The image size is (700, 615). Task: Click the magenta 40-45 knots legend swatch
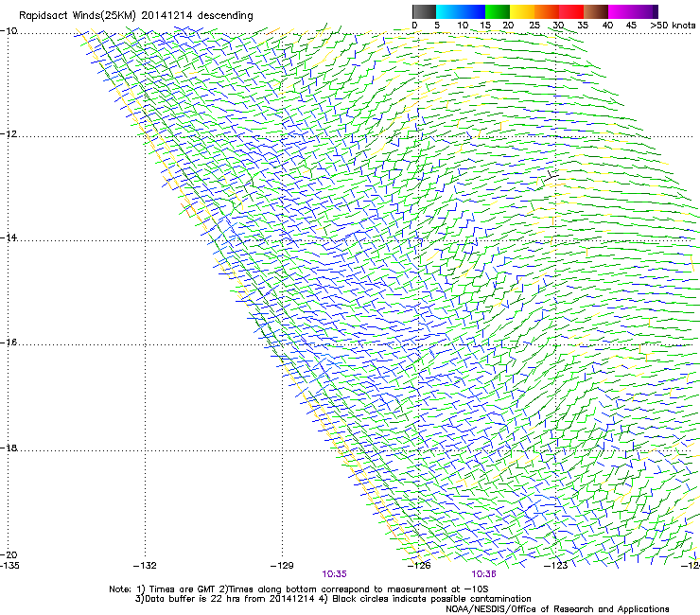[x=621, y=11]
